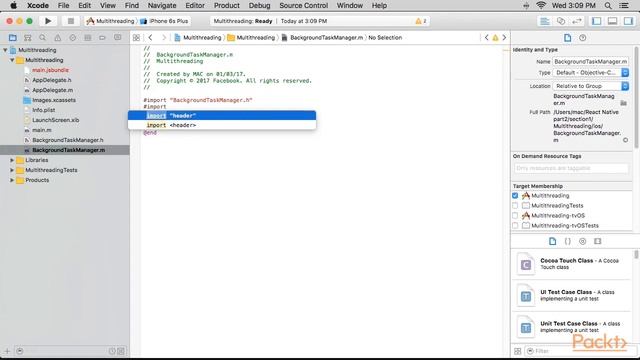
Task: Open AppDelegate.m in navigator
Action: coord(53,90)
